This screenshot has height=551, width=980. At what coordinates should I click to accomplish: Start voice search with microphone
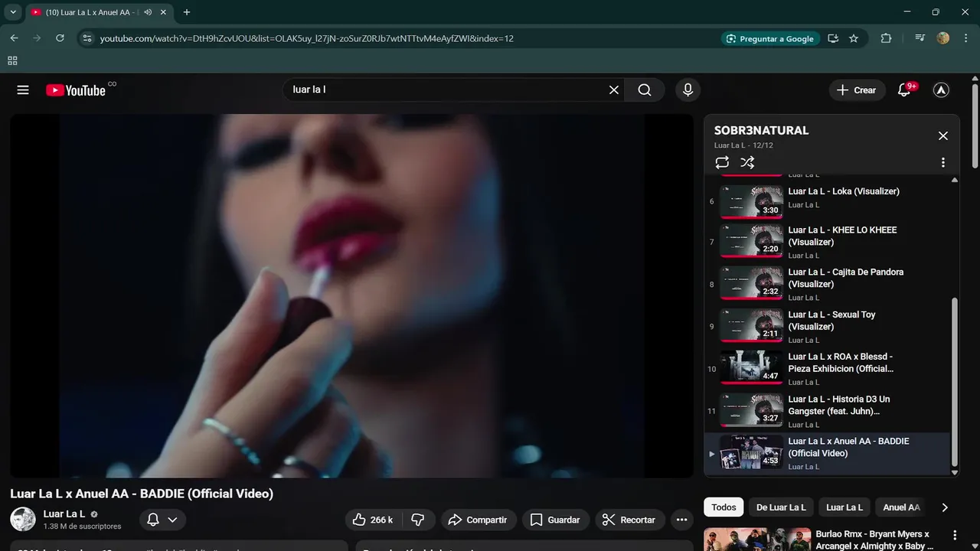point(688,90)
